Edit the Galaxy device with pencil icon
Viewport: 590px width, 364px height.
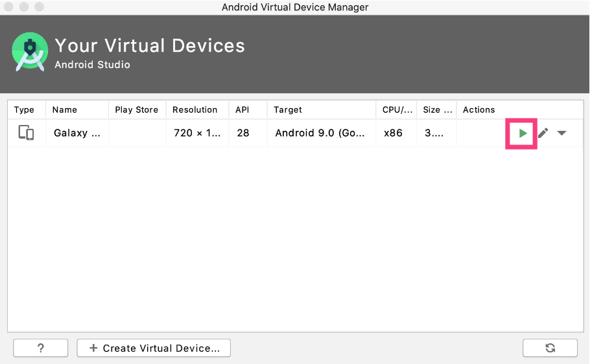(x=543, y=133)
